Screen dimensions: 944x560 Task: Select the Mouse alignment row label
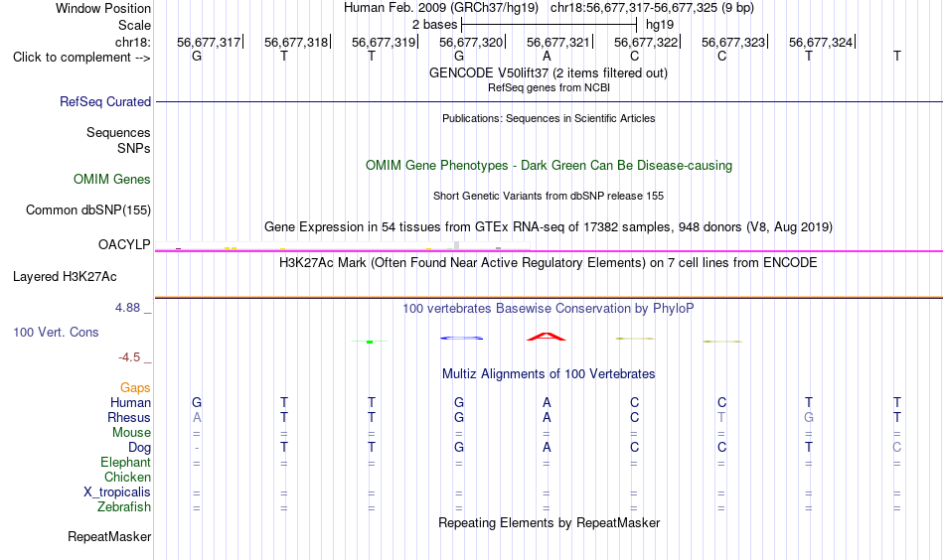(x=132, y=433)
